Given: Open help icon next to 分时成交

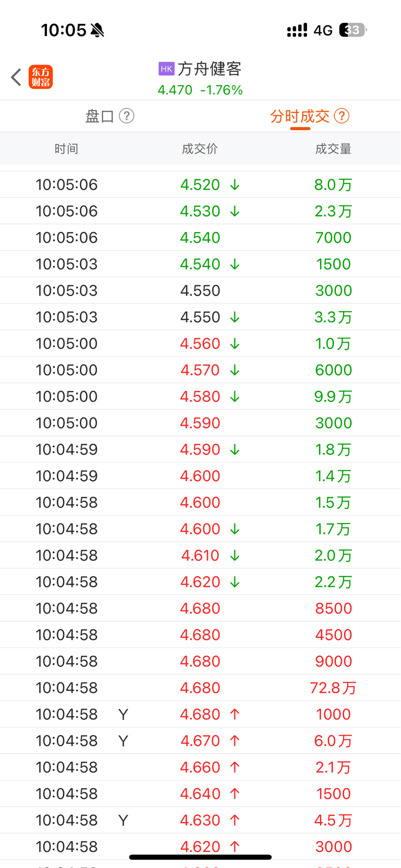Looking at the screenshot, I should (x=342, y=116).
